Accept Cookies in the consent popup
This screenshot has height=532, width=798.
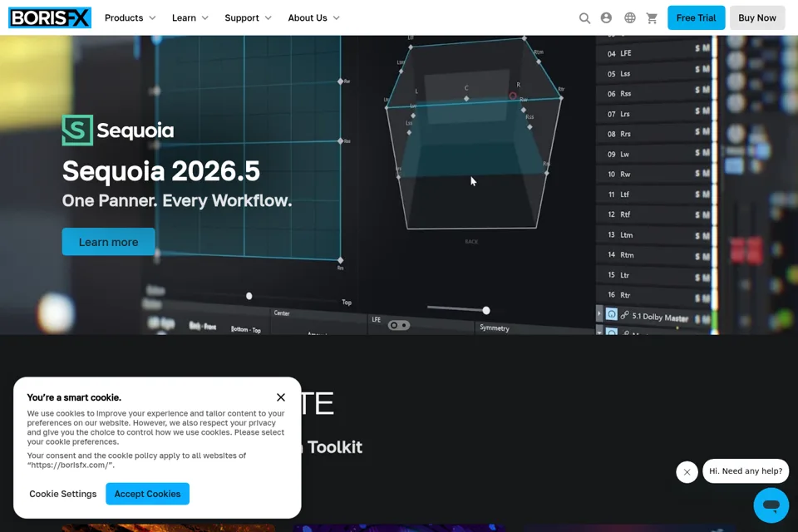(x=148, y=494)
